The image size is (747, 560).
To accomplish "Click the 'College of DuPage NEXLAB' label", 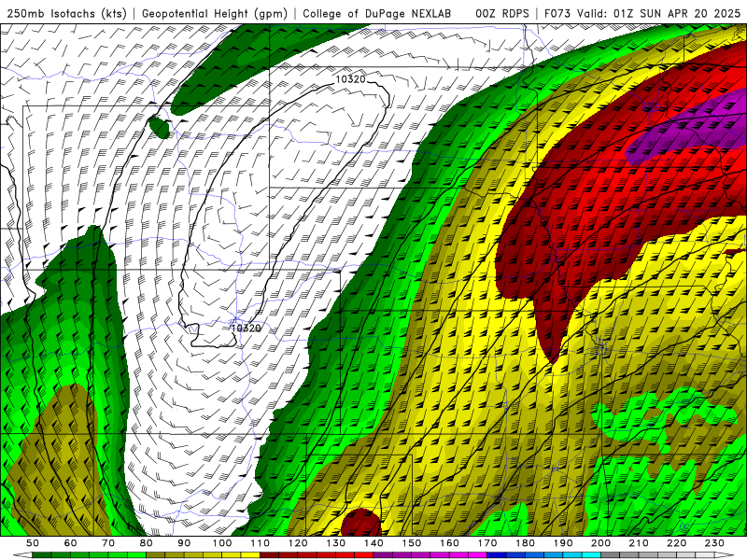I will pos(377,14).
